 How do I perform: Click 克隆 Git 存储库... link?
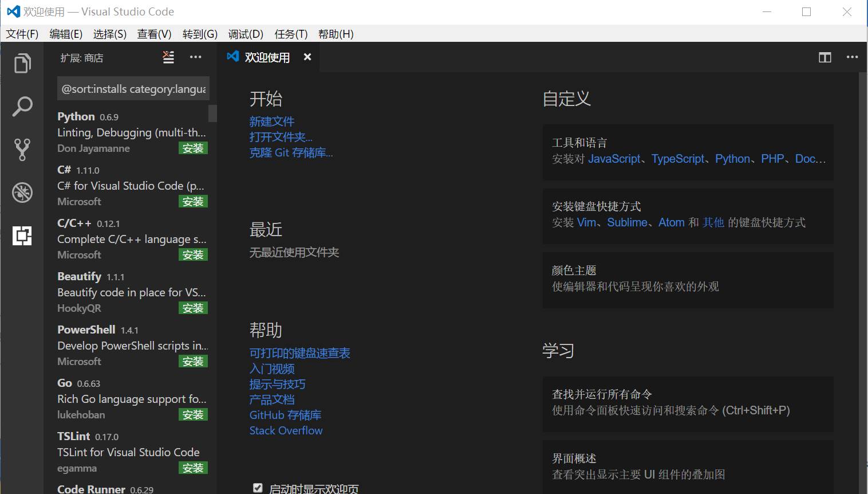(291, 152)
